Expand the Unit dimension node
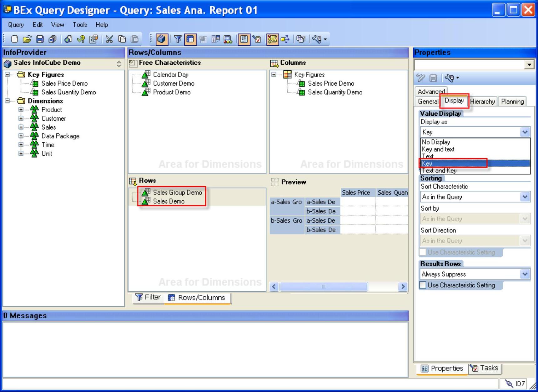Image resolution: width=538 pixels, height=392 pixels. point(21,153)
